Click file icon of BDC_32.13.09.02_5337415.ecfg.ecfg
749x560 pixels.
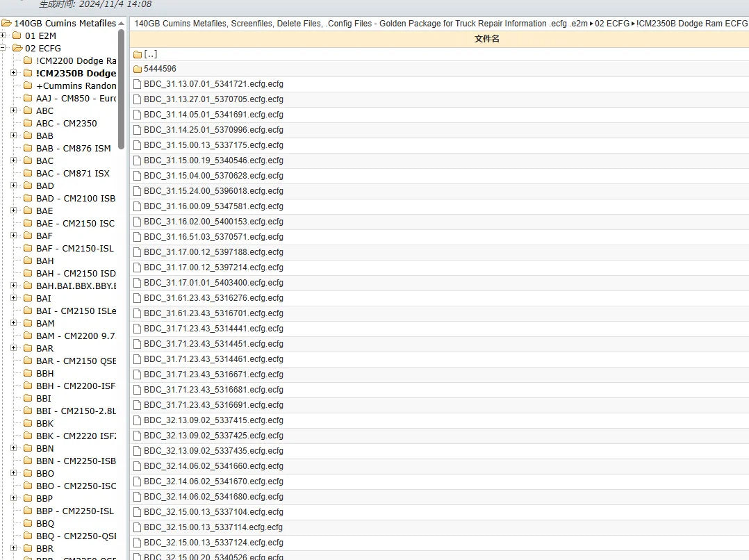point(137,420)
